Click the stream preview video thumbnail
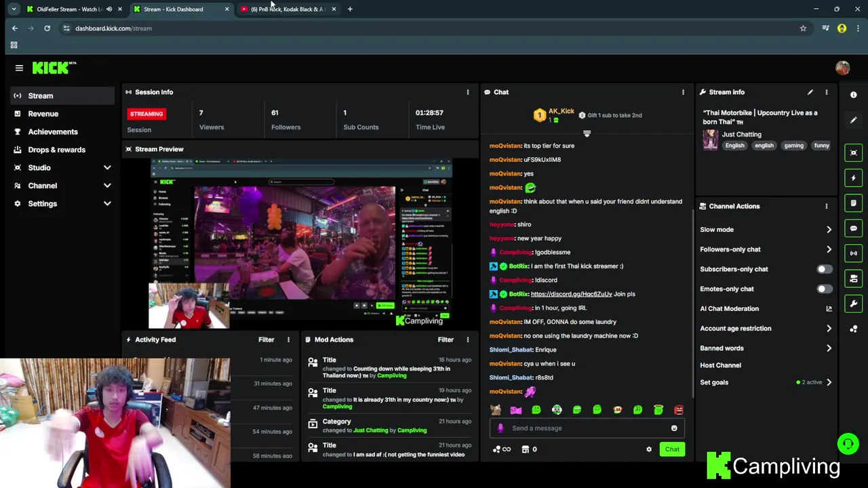This screenshot has height=488, width=868. (x=301, y=244)
